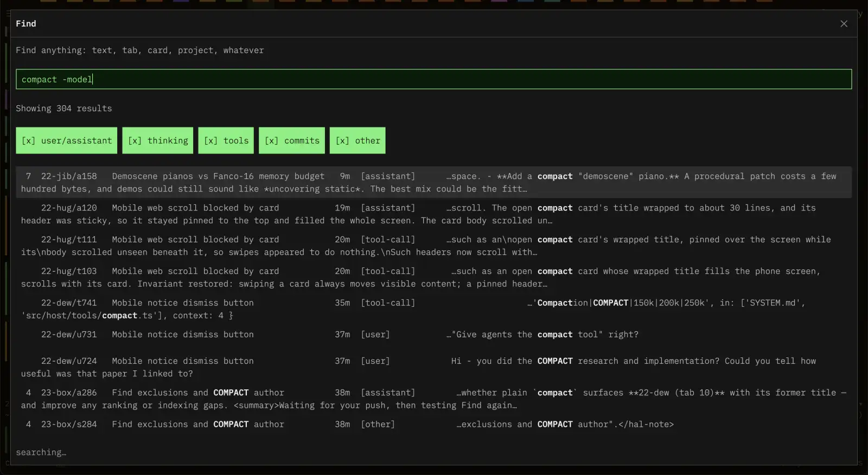The height and width of the screenshot is (475, 868).
Task: Open result 22-dew/t741 tool-call entry
Action: (434, 309)
